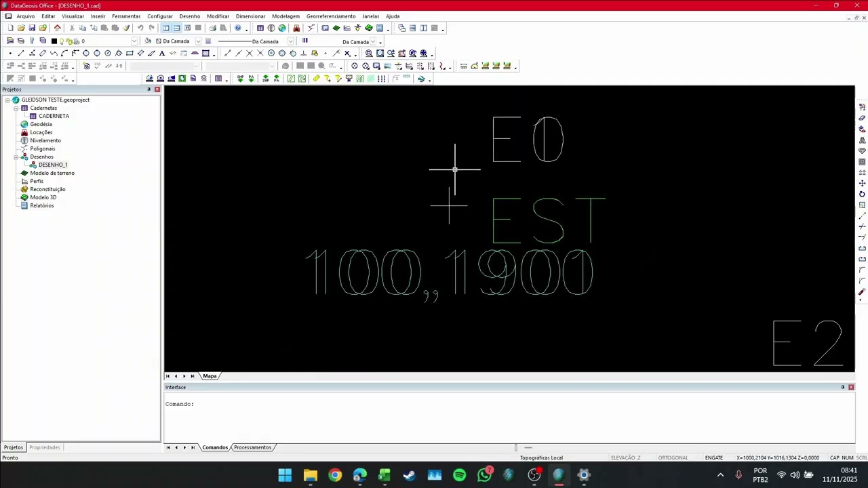Viewport: 868px width, 488px height.
Task: Click the dotted grid icon in bottom toolbar
Action: coord(382,79)
